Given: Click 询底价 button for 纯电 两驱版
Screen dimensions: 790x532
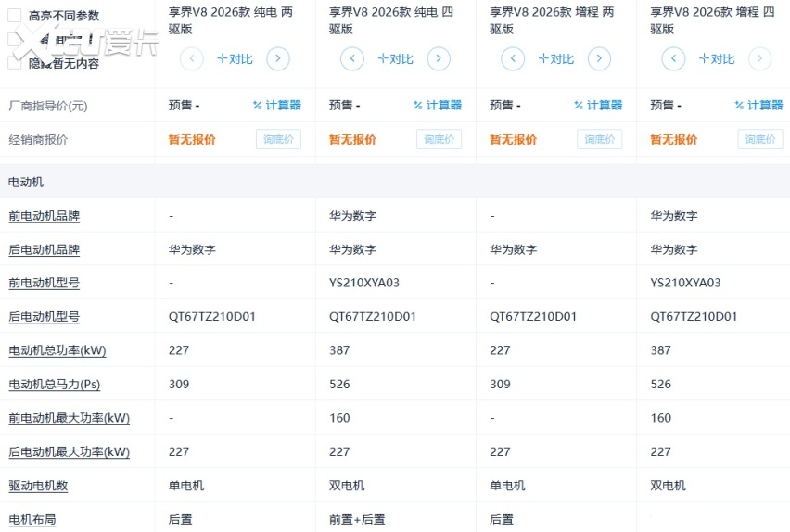Looking at the screenshot, I should [x=278, y=139].
